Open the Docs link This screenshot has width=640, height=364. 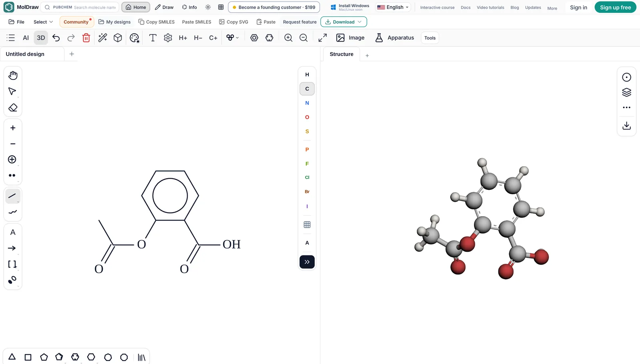(466, 8)
